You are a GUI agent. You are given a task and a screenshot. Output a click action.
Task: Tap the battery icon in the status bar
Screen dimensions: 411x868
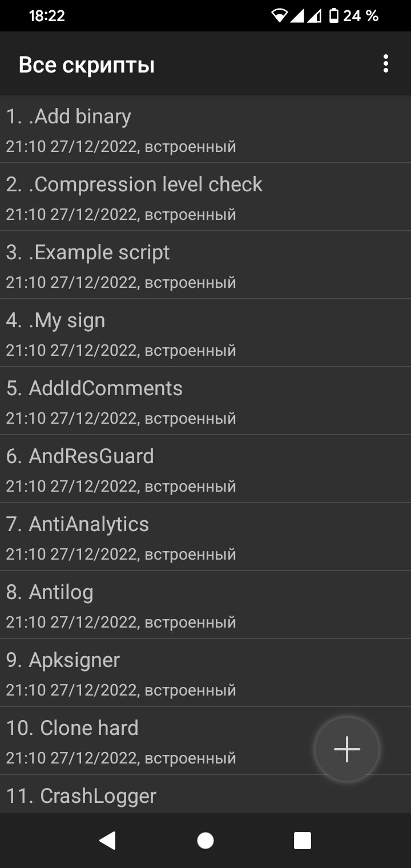click(x=334, y=16)
